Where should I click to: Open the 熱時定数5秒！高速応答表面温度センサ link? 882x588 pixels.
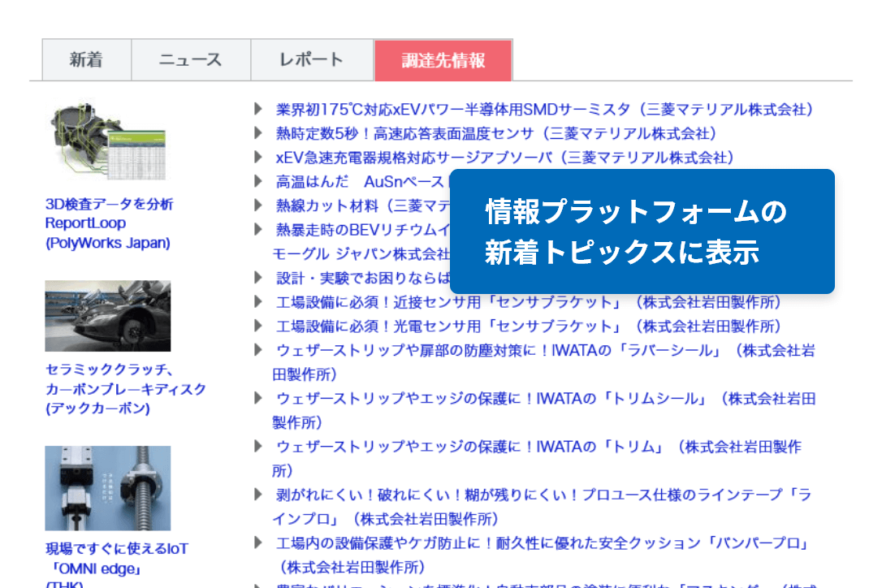tap(495, 133)
